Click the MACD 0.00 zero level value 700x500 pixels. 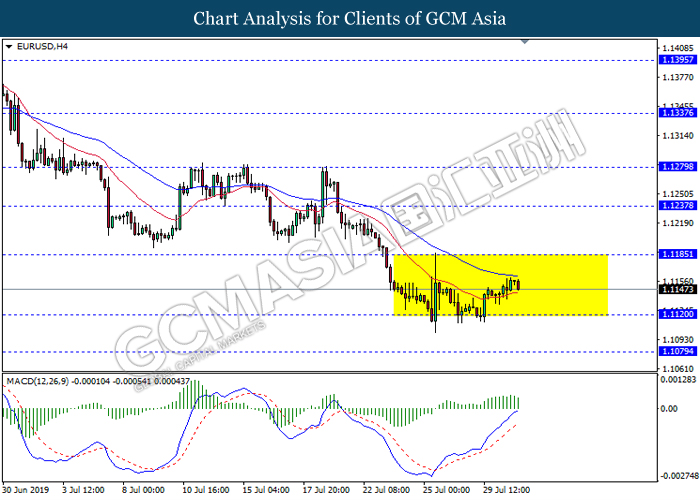[x=669, y=408]
